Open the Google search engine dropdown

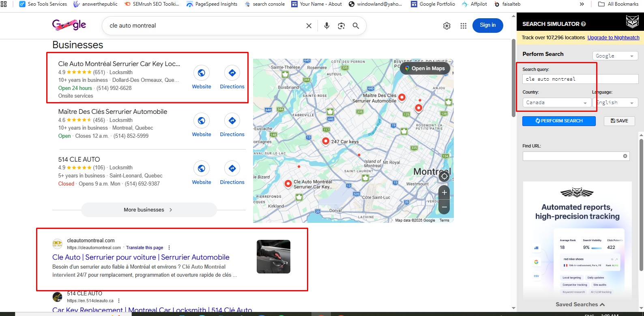(x=615, y=56)
